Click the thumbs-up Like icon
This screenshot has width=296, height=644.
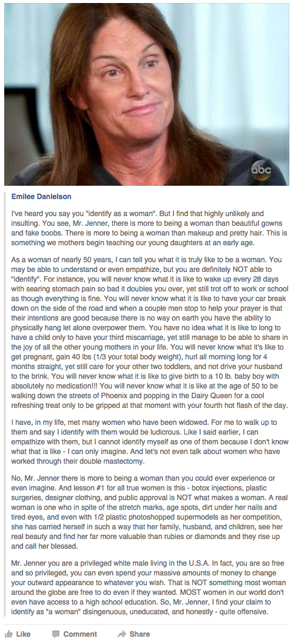click(8, 634)
